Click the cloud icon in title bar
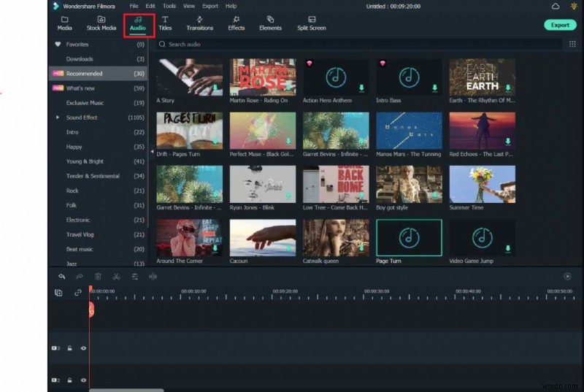Screen dimensions: 584x392 tap(556, 6)
